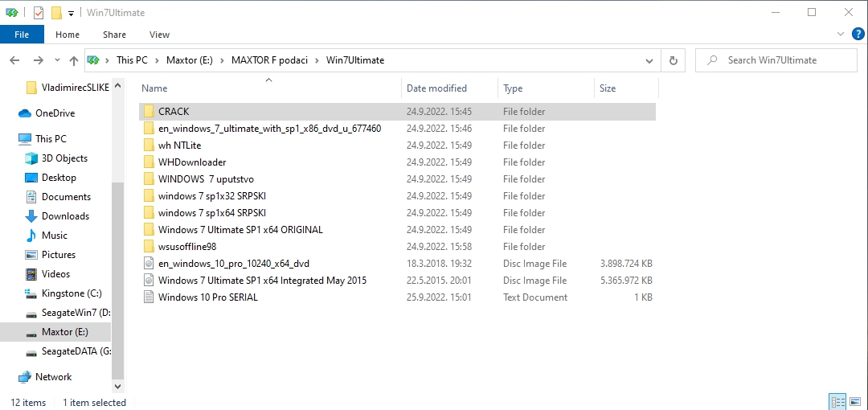Click This PC in the breadcrumb path

(132, 60)
